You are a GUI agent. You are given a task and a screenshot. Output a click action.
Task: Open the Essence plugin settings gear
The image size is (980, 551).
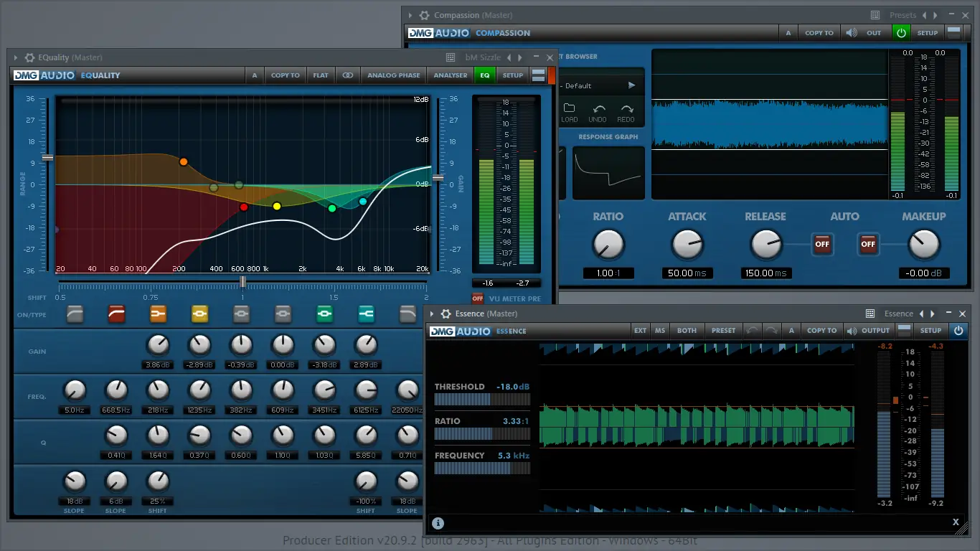click(x=446, y=314)
